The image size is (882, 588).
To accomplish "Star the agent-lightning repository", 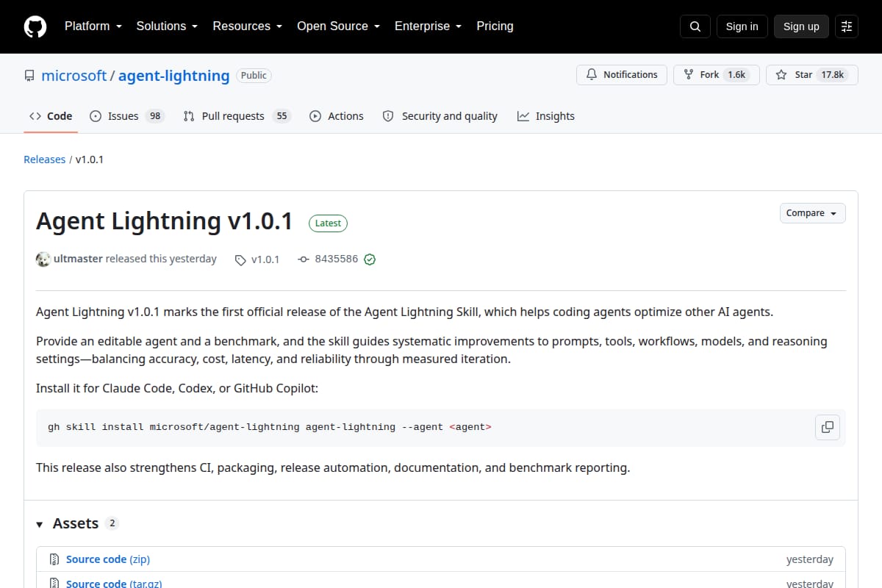I will coord(812,75).
